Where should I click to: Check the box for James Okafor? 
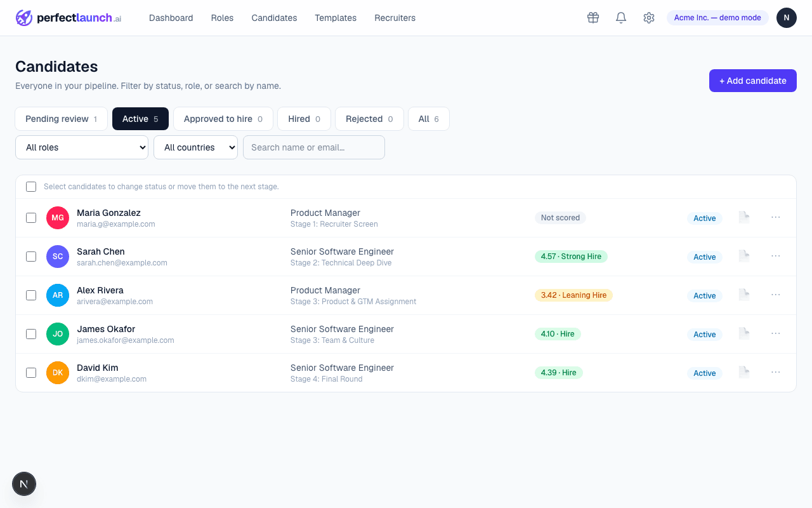point(31,334)
